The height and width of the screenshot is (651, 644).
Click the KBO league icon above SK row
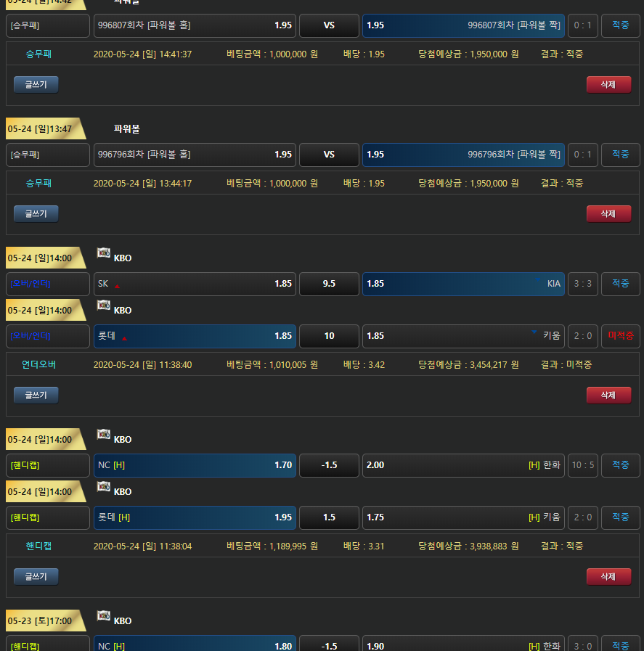(x=104, y=253)
